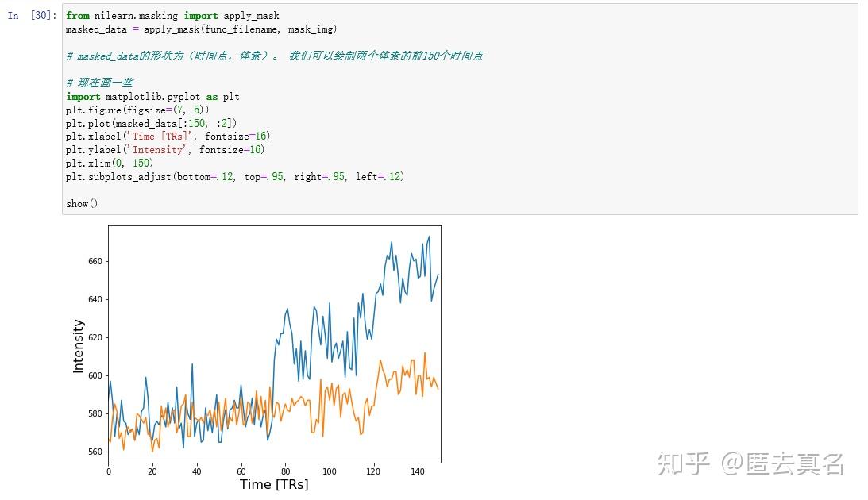868x500 pixels.
Task: Click the plt.xlabel 'Time [TRs]' code line
Action: [167, 137]
